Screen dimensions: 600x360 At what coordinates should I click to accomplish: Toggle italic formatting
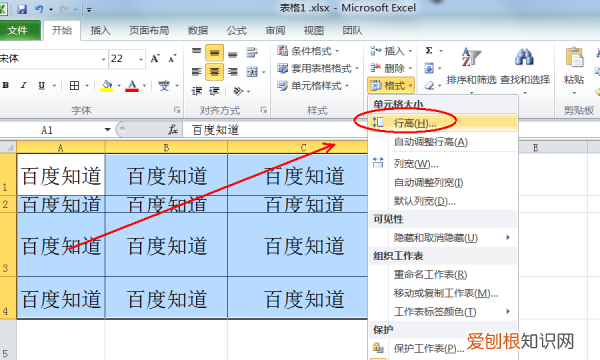(x=23, y=85)
